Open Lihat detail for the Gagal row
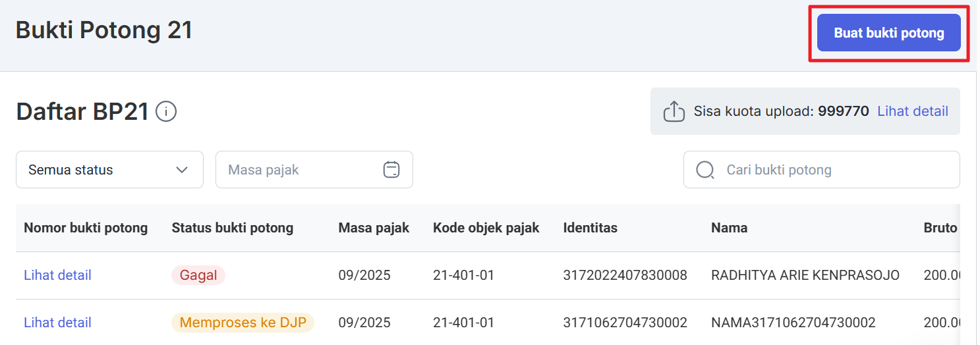 (x=57, y=275)
